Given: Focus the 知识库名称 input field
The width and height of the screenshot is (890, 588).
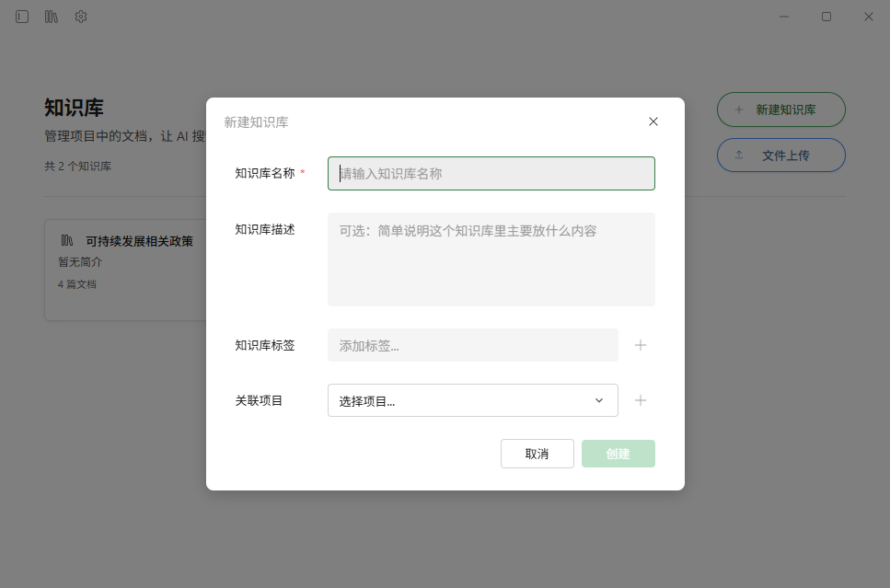Looking at the screenshot, I should point(491,173).
